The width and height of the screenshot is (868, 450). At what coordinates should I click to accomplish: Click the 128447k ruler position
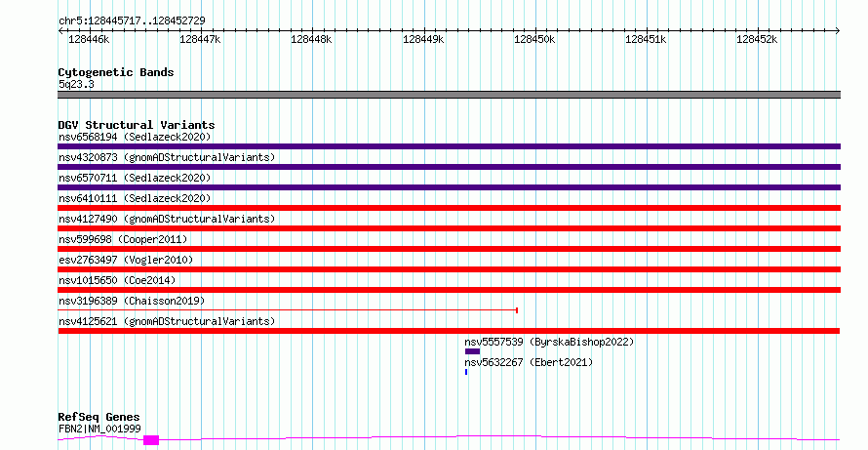click(x=200, y=39)
